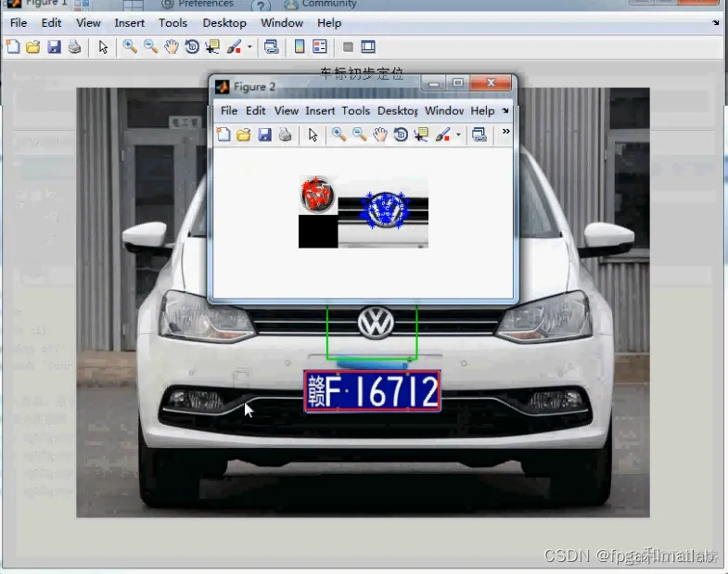Image resolution: width=728 pixels, height=574 pixels.
Task: Open View menu in Figure 2
Action: (286, 110)
